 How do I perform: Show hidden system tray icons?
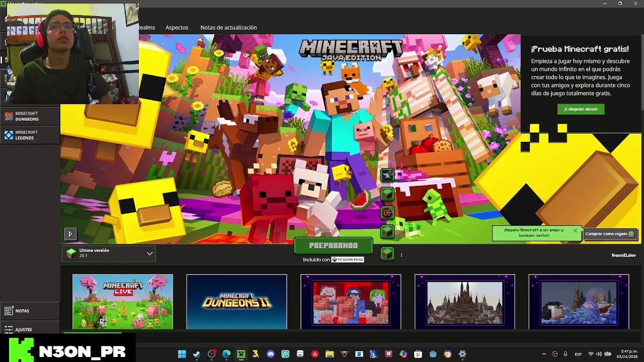(x=544, y=354)
